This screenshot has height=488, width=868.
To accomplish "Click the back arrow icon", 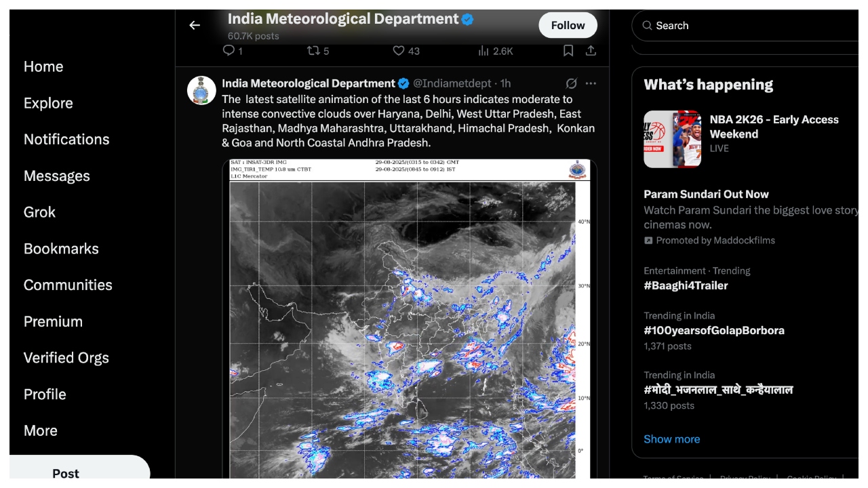I will pos(195,25).
